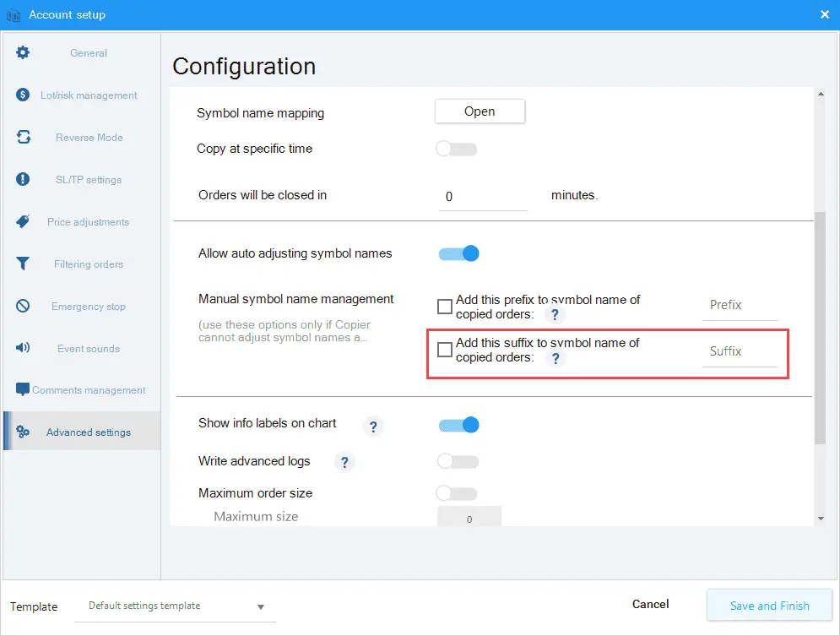Select the Lot/risk management dollar icon
The image size is (840, 636).
(23, 95)
